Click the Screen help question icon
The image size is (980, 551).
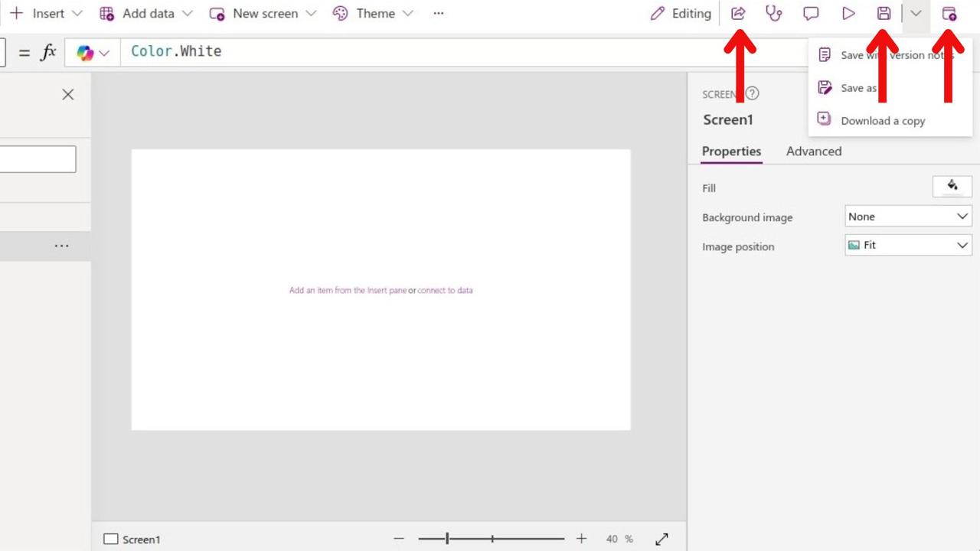pyautogui.click(x=753, y=93)
